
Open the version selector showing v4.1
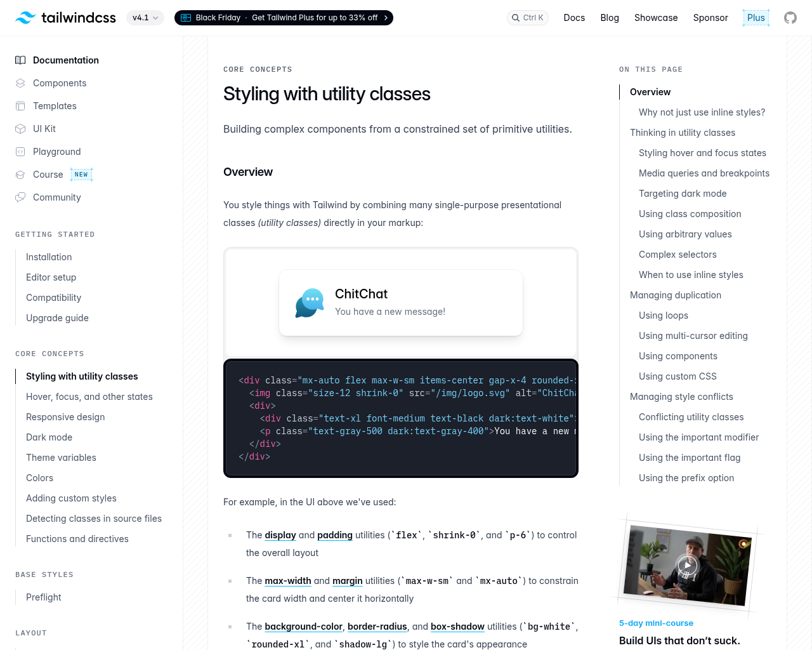pyautogui.click(x=145, y=18)
